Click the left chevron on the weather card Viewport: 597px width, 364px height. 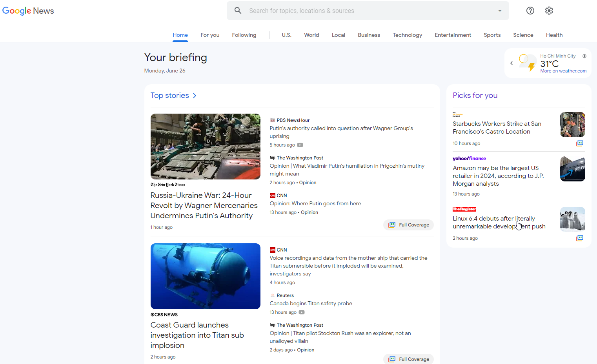(511, 63)
